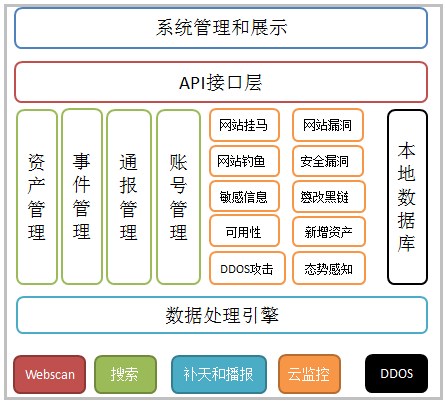Select the 事件管理 column
Viewport: 445px width, 402px height.
click(82, 197)
